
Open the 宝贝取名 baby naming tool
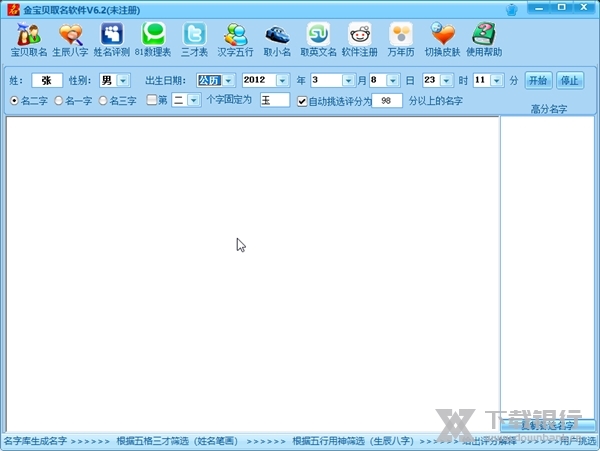point(29,40)
